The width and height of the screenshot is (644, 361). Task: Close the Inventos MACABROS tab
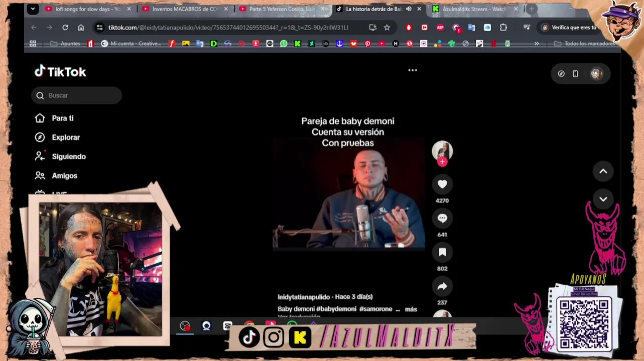(226, 9)
